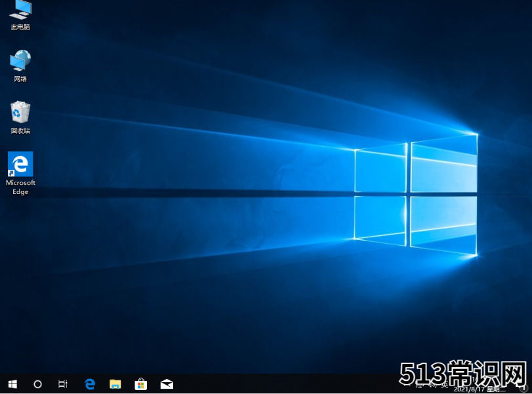This screenshot has height=394, width=532.
Task: Select the 网络 desktop icon
Action: (x=20, y=66)
